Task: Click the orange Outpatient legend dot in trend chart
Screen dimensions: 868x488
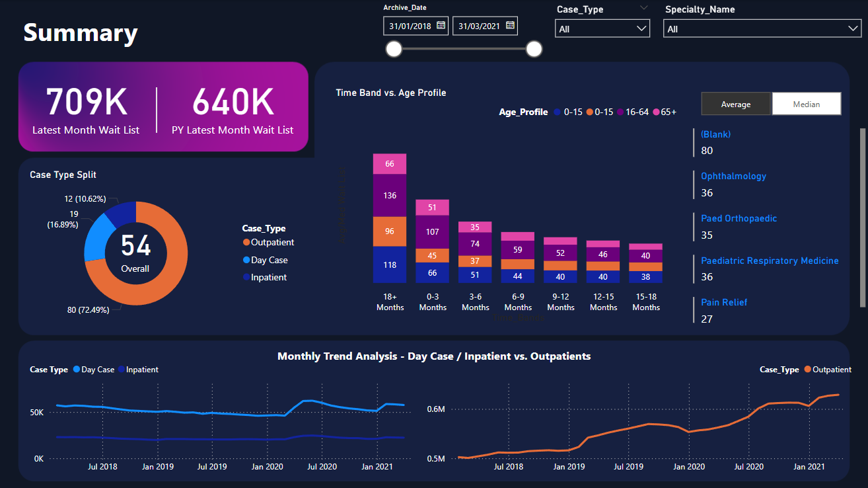Action: coord(807,370)
